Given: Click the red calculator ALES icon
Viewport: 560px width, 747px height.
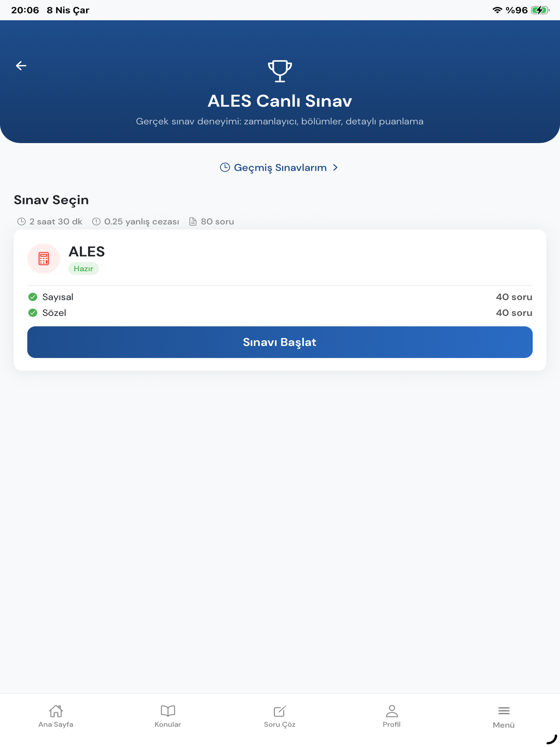Looking at the screenshot, I should (43, 258).
